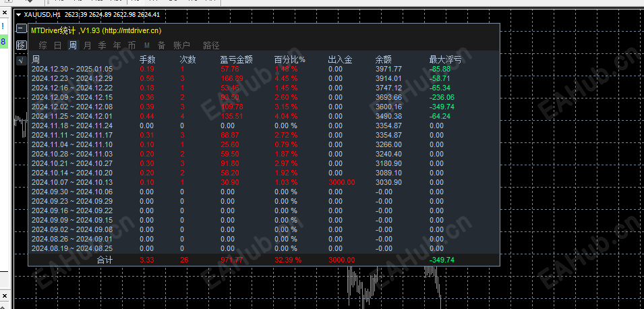
Task: Switch to the 币 currency tab
Action: (x=131, y=45)
